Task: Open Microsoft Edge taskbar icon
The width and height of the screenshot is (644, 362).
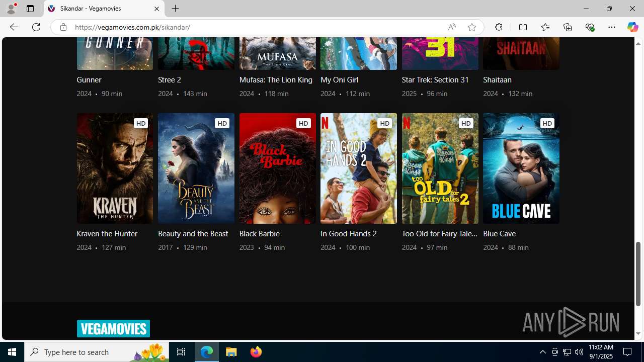Action: [207, 352]
